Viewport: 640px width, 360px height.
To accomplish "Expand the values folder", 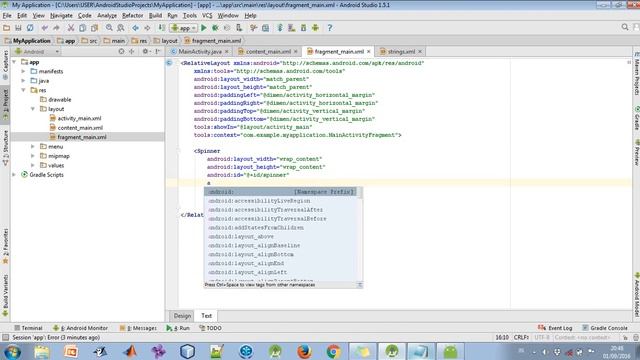I will click(x=33, y=165).
